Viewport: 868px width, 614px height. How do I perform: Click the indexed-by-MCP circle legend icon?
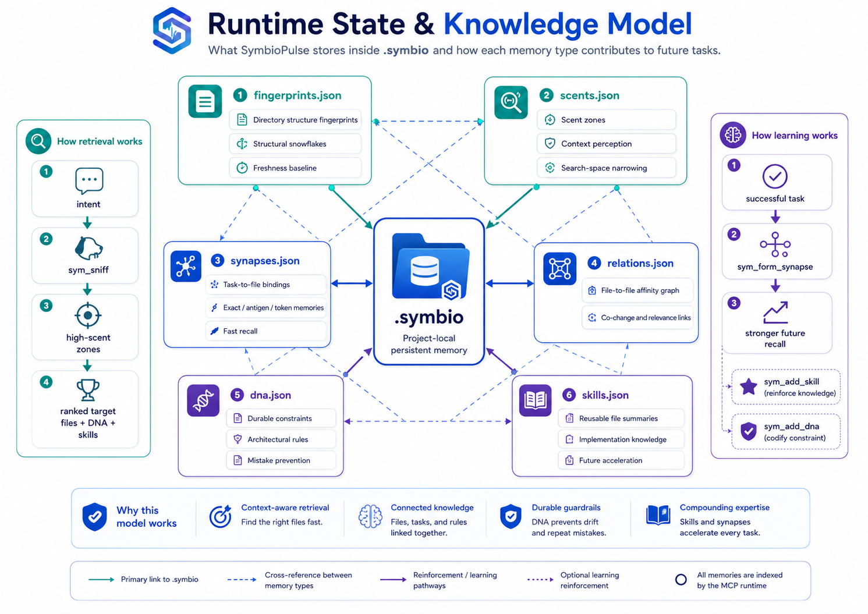[681, 580]
